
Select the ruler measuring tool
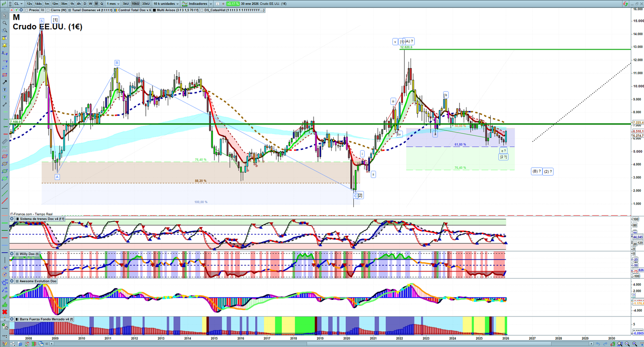click(4, 141)
